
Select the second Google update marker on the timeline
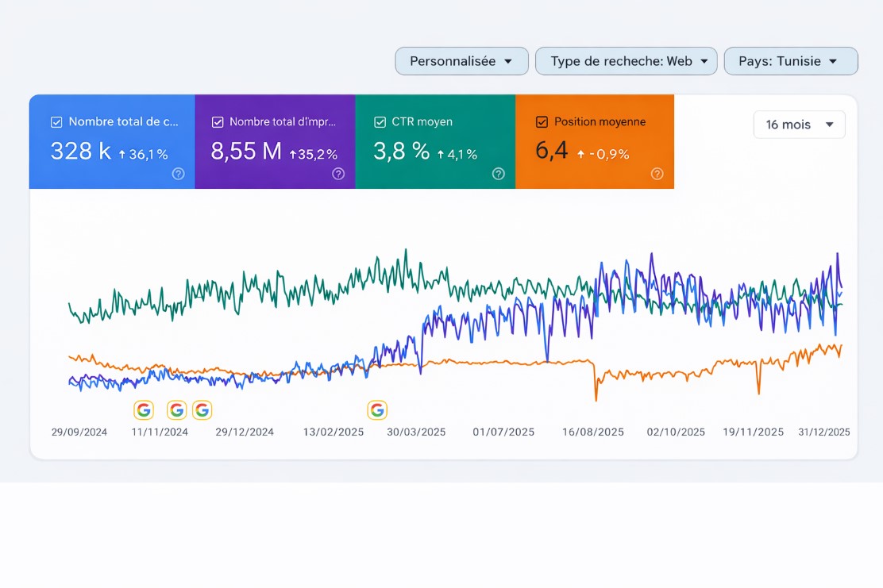[176, 409]
